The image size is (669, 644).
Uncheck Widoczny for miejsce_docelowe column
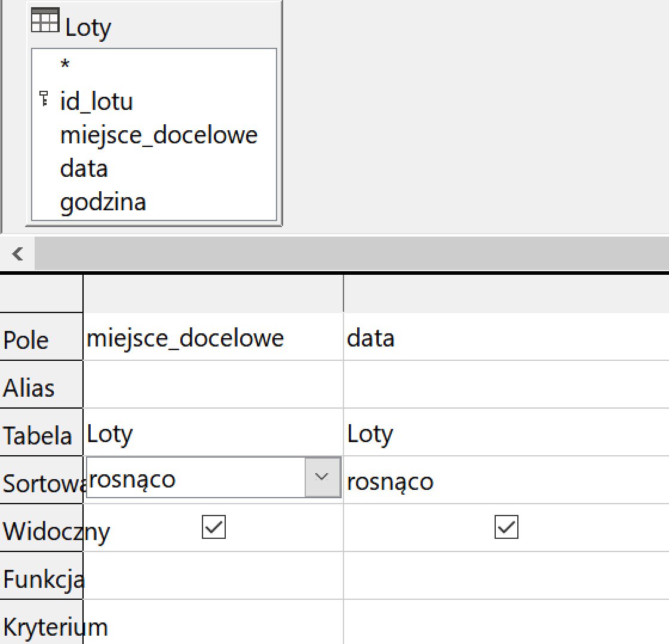coord(213,528)
